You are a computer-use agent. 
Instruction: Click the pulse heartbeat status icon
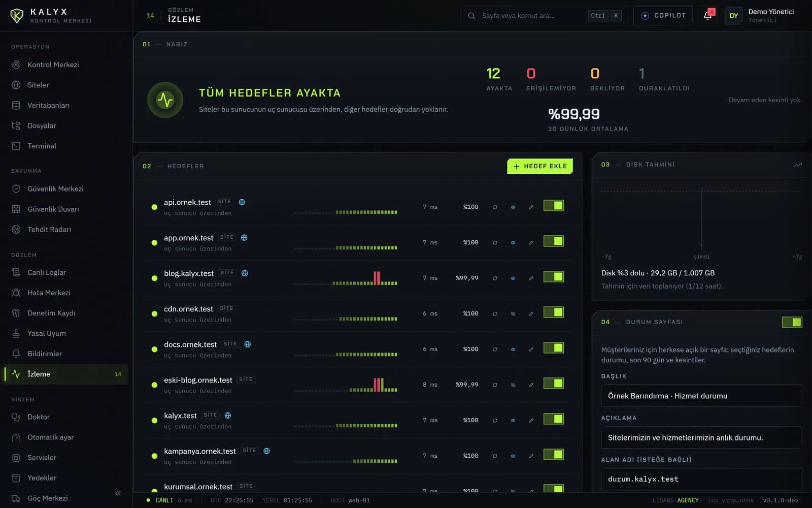click(x=165, y=100)
